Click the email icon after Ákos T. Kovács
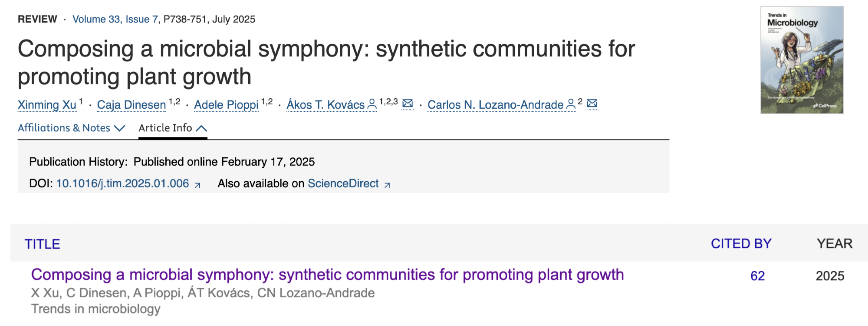The width and height of the screenshot is (868, 326). (x=408, y=103)
